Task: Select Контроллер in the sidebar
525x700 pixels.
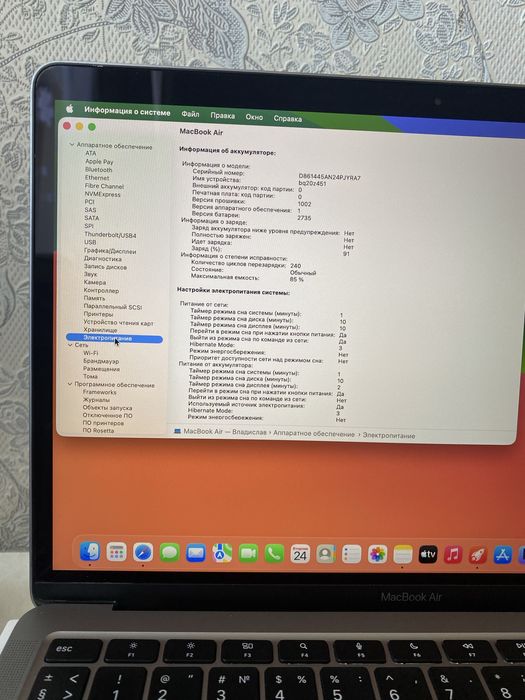Action: coord(101,291)
